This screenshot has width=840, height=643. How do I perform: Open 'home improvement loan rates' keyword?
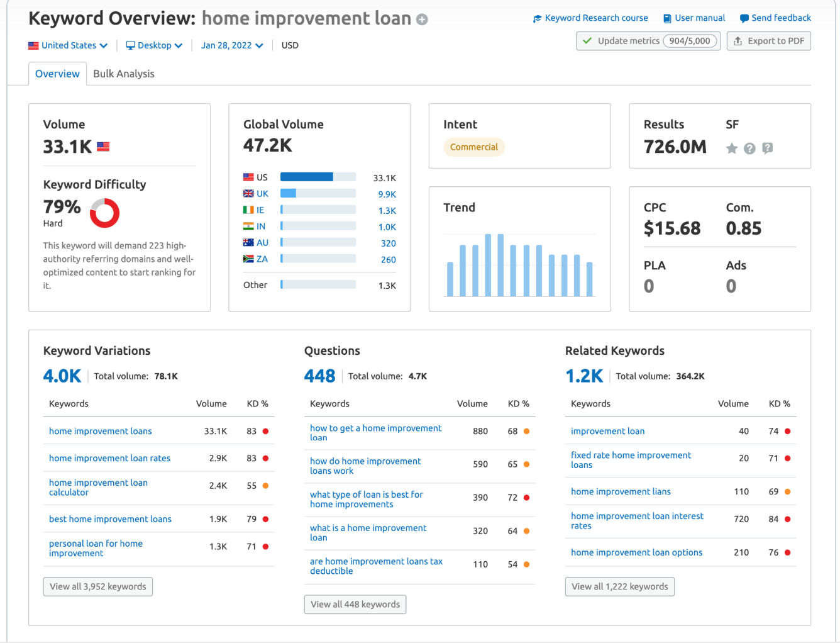[x=110, y=459]
